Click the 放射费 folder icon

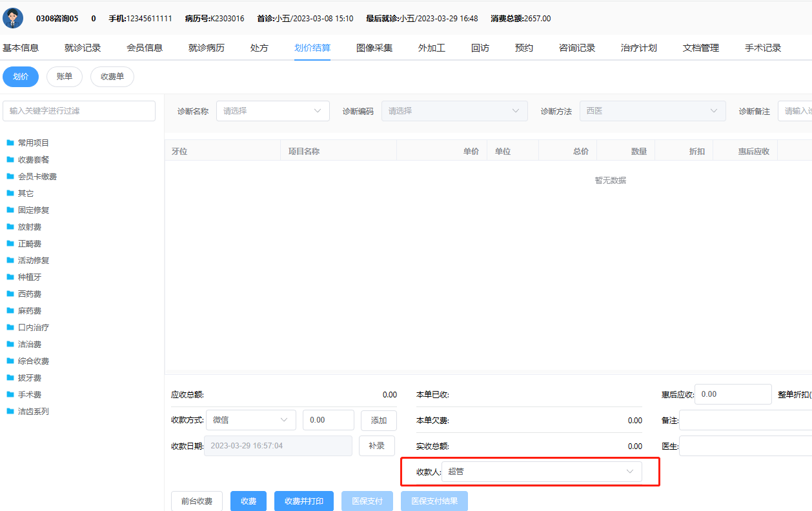pyautogui.click(x=10, y=226)
